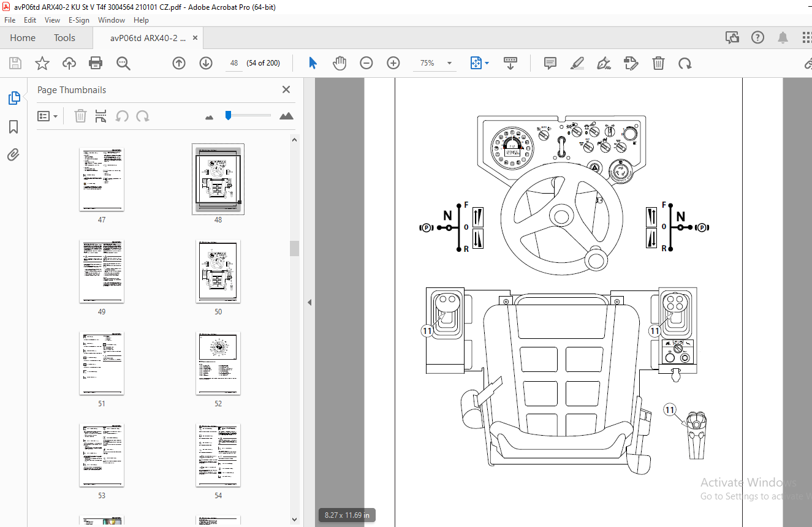Click the thumbnails scrollbar handle
812x527 pixels.
tap(295, 248)
